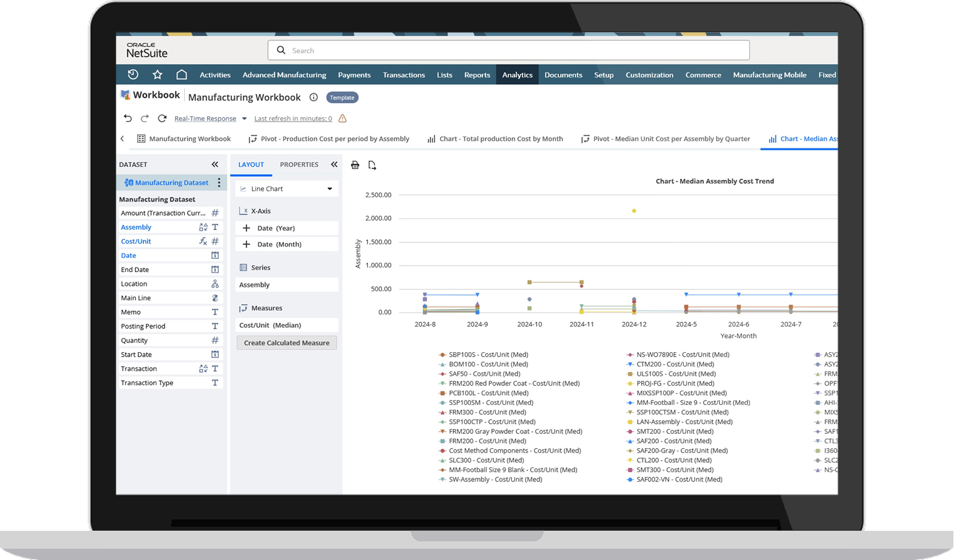Viewport: 954px width, 560px height.
Task: Open the Transactions menu
Action: tap(404, 75)
